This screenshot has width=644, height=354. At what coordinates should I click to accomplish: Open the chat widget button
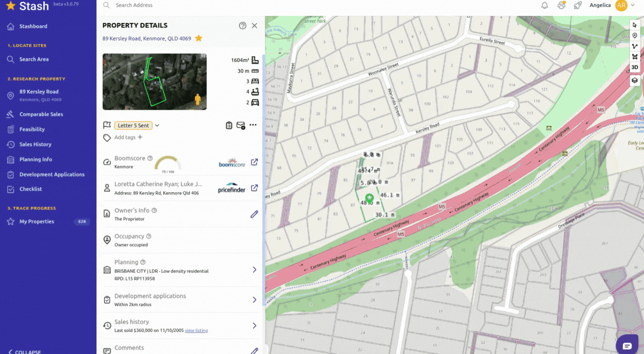point(627,346)
